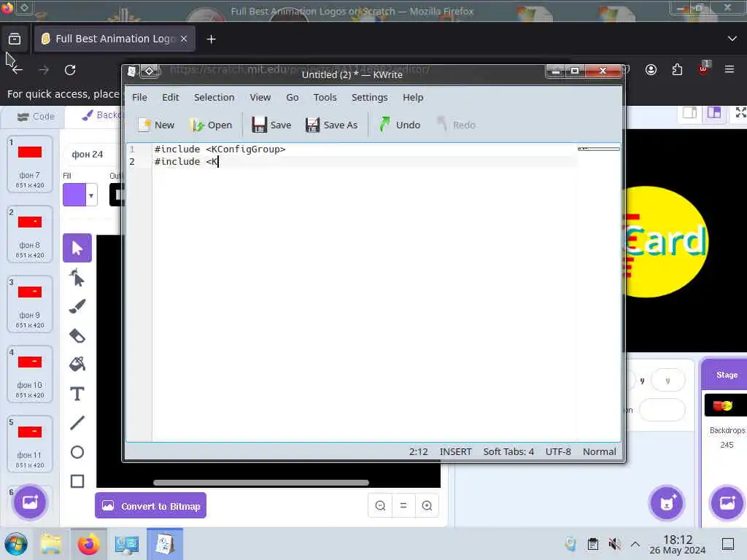Open the Go menu in KWrite

(292, 97)
